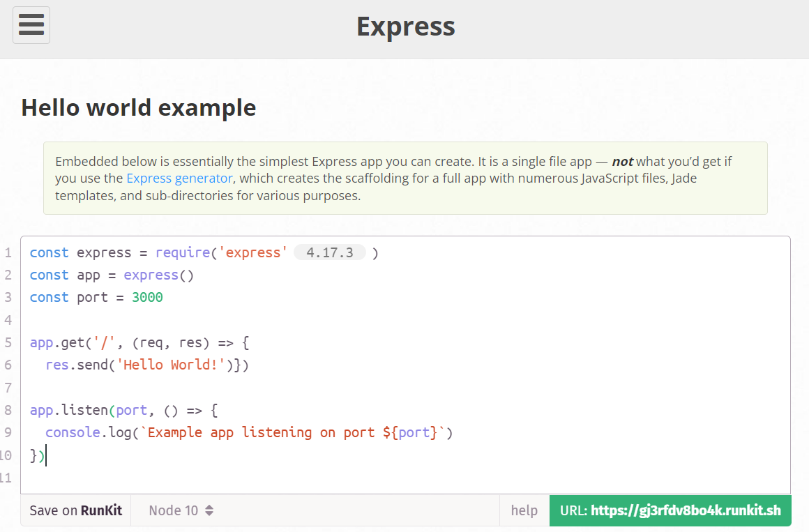Open the runkit.sh endpoint URL
This screenshot has height=532, width=809.
click(x=670, y=510)
